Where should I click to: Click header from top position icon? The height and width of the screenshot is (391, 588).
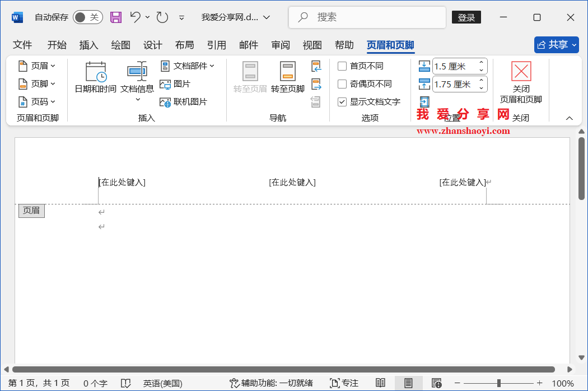point(424,67)
